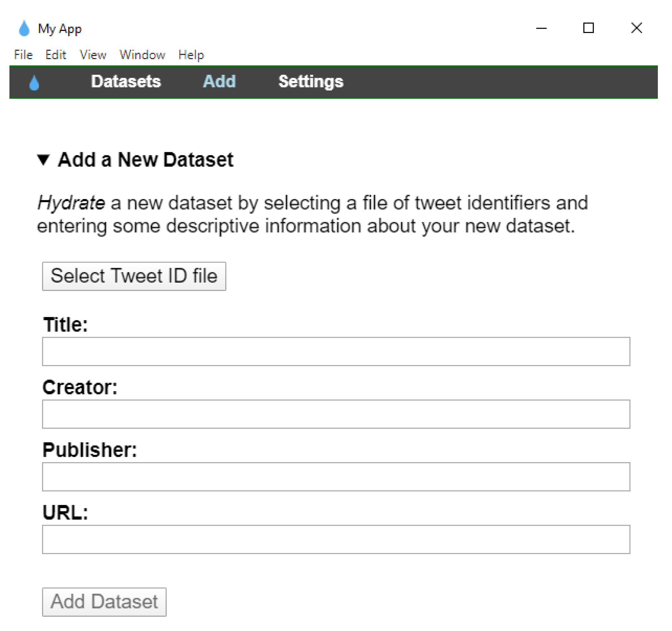The image size is (672, 631).
Task: Open the Window menu
Action: pos(142,55)
